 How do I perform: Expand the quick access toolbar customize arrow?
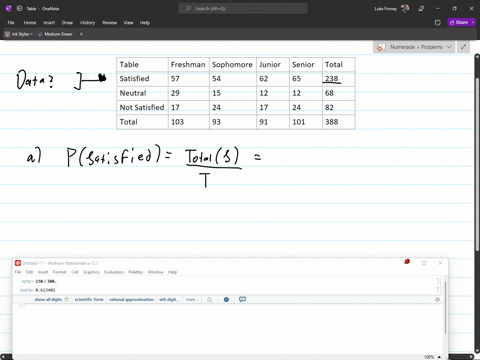pos(81,34)
